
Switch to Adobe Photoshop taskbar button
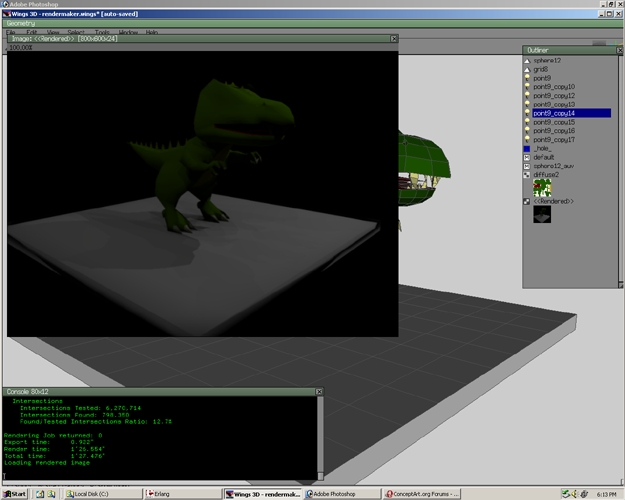[x=342, y=494]
